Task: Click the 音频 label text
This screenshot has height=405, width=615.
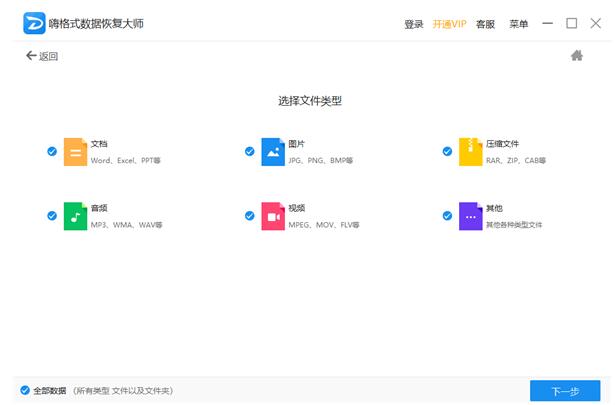Action: pos(99,208)
